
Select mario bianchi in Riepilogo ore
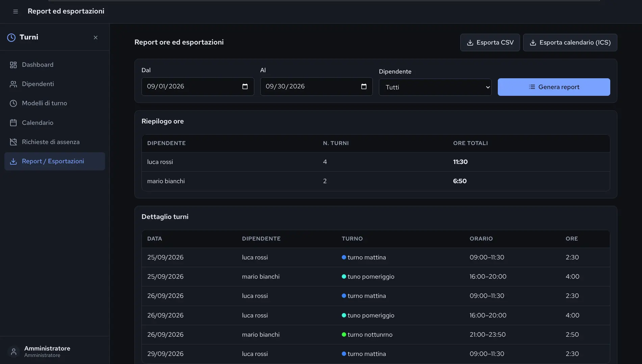pyautogui.click(x=166, y=181)
